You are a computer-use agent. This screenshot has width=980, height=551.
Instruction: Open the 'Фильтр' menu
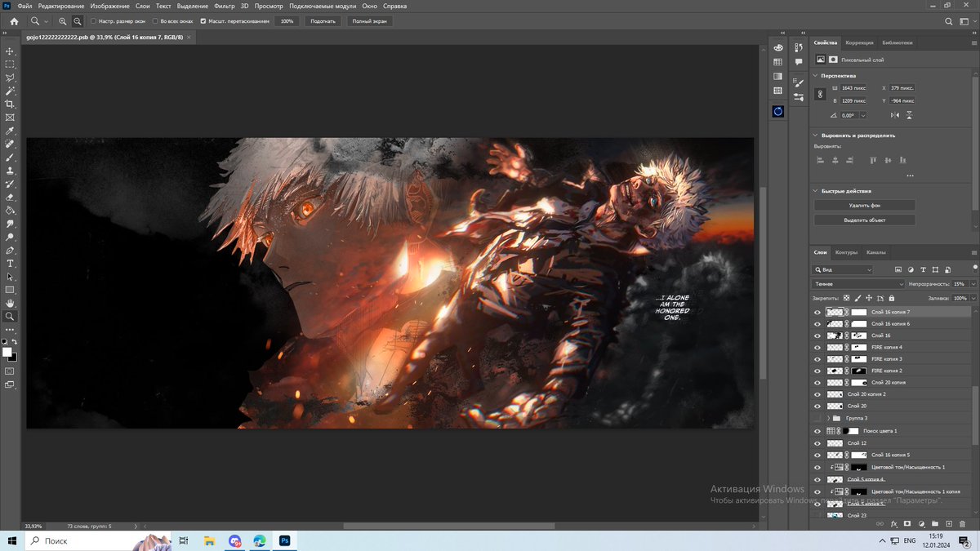[x=224, y=6]
